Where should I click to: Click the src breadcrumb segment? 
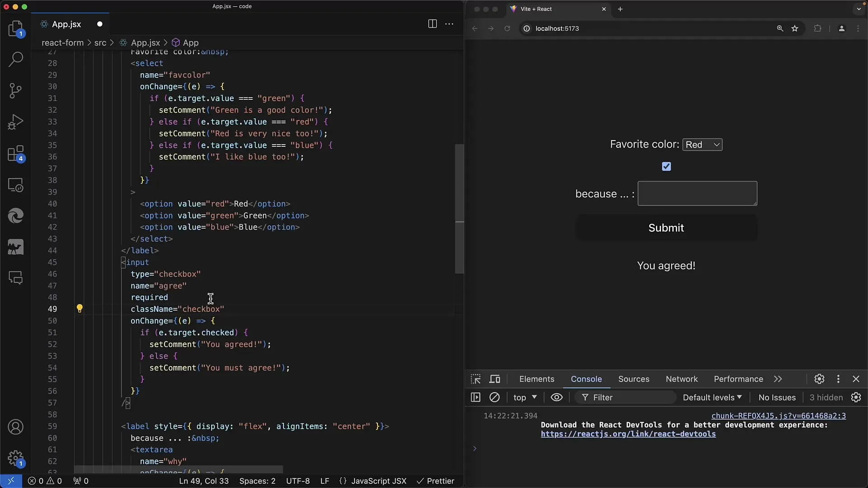[100, 42]
